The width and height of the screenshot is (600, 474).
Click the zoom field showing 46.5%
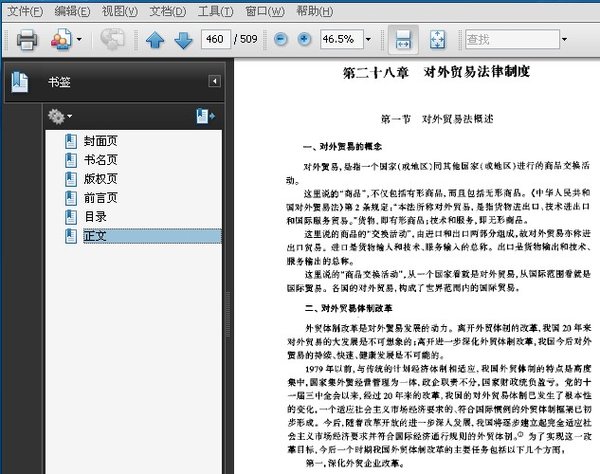tap(341, 39)
